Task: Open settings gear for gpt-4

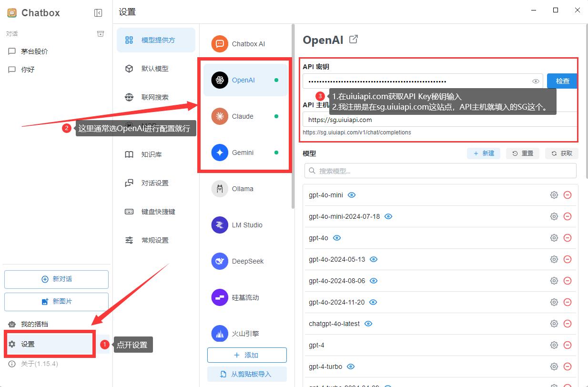Action: (x=554, y=345)
